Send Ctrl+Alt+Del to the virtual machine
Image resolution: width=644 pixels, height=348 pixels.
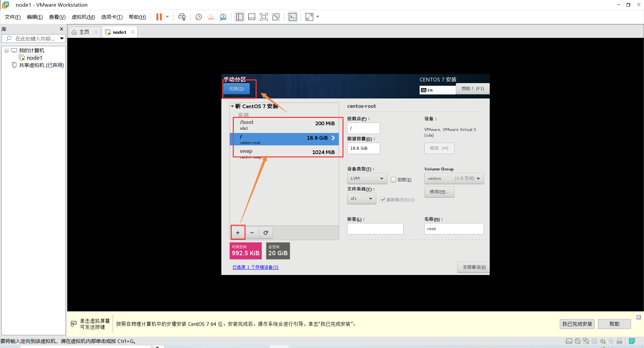(182, 17)
